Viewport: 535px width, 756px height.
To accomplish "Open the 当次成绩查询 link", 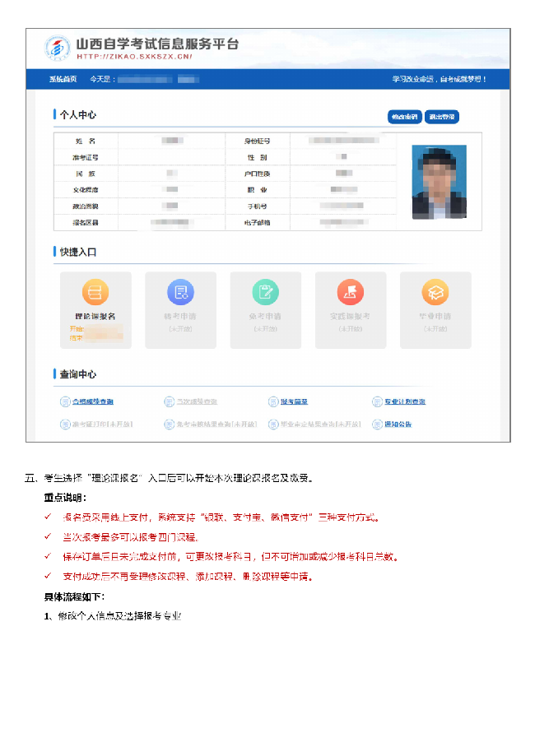I will click(x=197, y=401).
